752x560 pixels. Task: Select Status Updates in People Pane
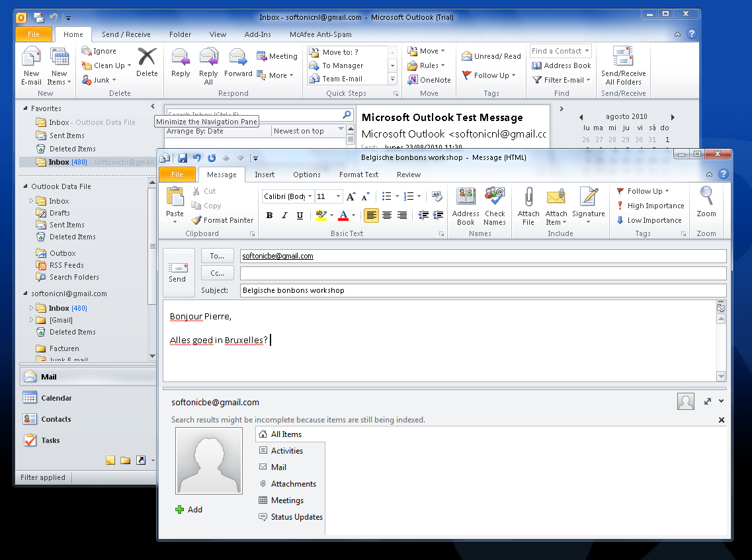point(290,517)
